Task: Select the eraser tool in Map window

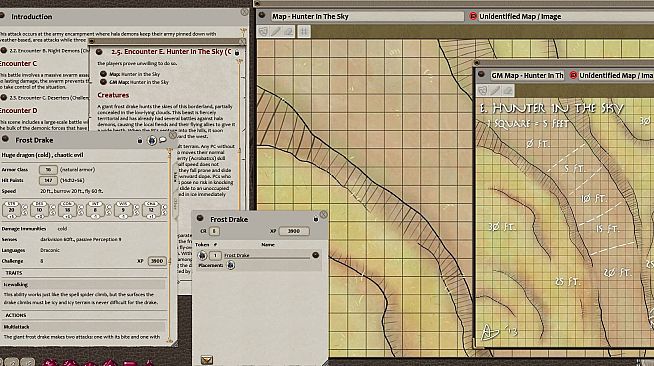Action: 288,31
